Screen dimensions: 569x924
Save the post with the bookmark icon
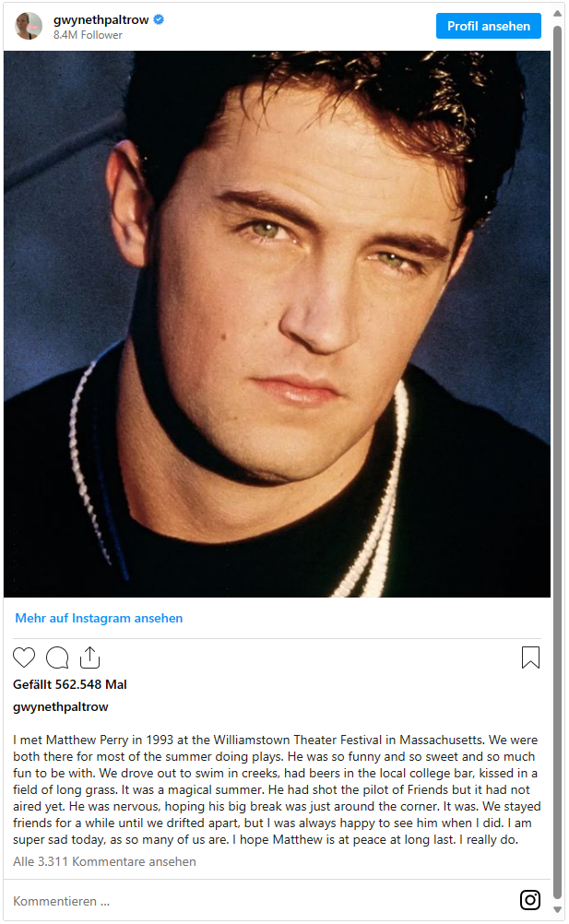530,657
